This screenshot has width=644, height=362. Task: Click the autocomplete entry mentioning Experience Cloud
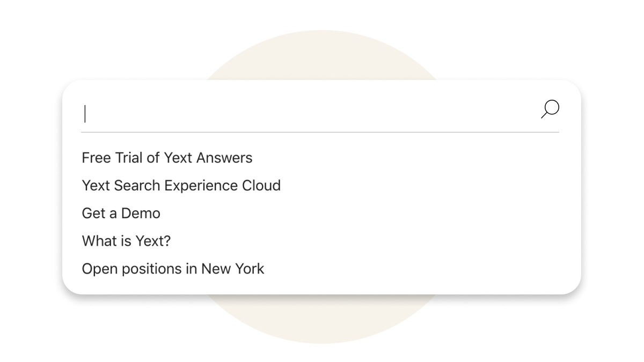(x=181, y=186)
